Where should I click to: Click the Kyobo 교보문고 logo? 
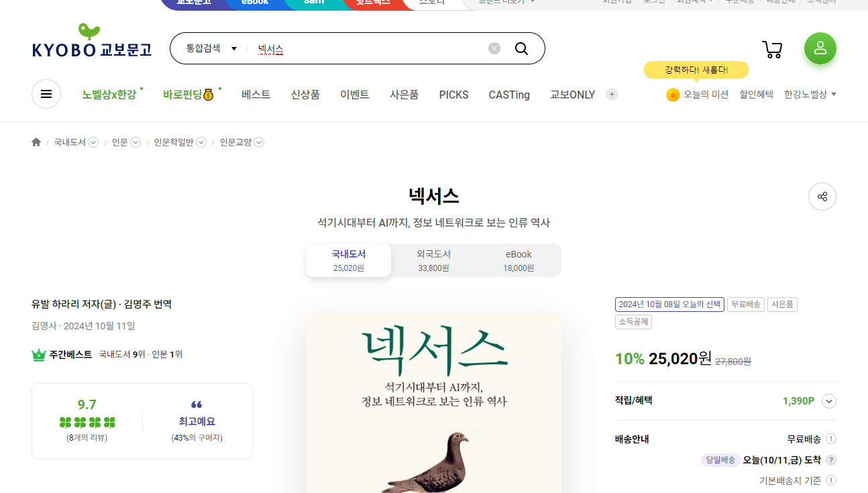[x=92, y=42]
